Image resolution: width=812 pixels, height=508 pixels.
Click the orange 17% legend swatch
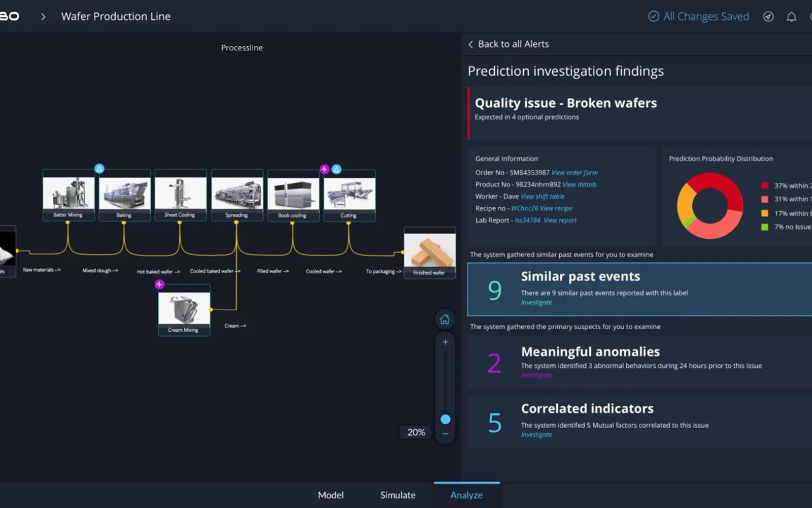click(x=765, y=213)
